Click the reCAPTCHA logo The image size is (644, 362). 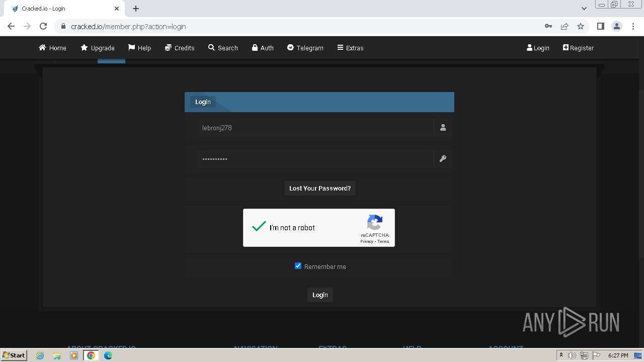375,222
